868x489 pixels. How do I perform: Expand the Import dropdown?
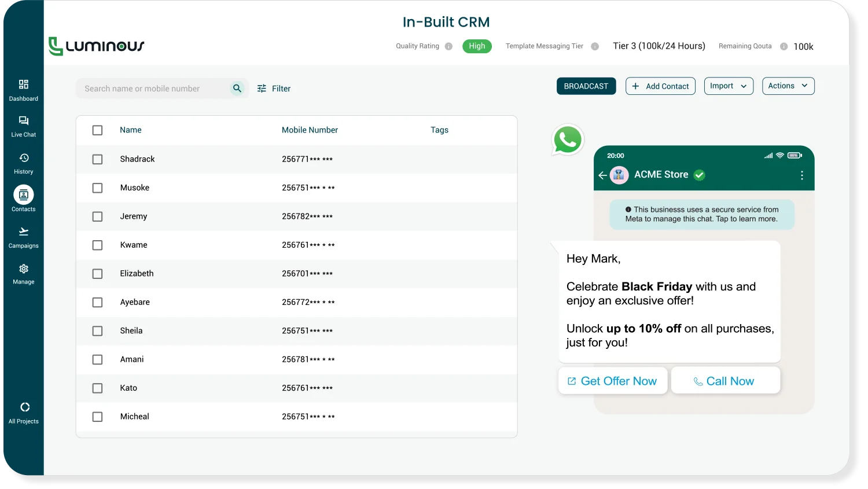click(729, 86)
